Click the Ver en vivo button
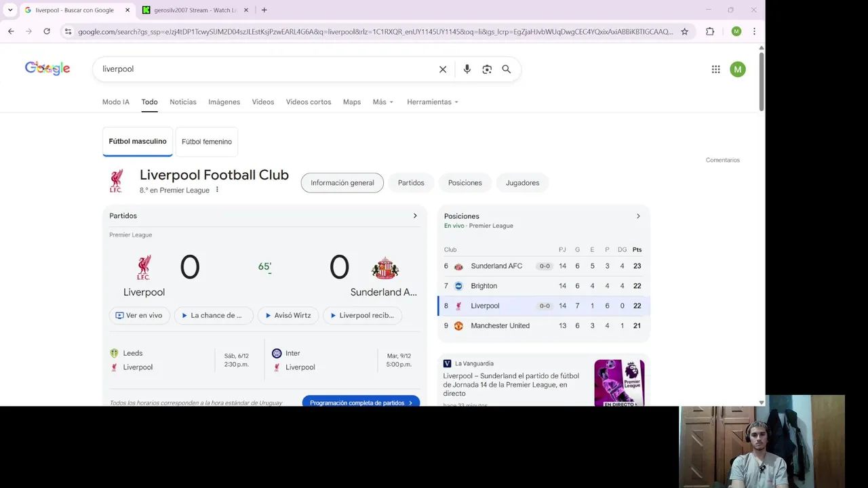The width and height of the screenshot is (868, 488). (139, 315)
